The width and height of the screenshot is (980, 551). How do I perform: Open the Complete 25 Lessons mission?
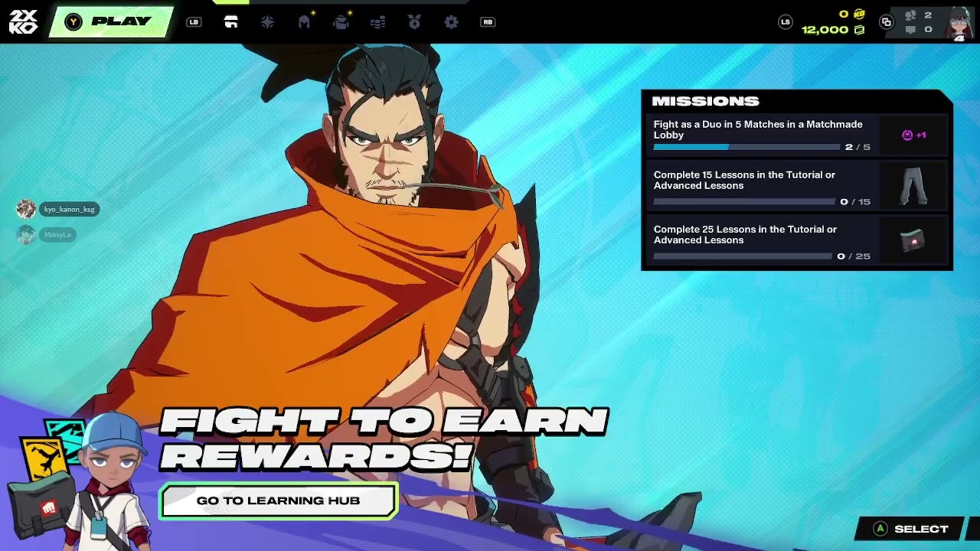pyautogui.click(x=797, y=240)
